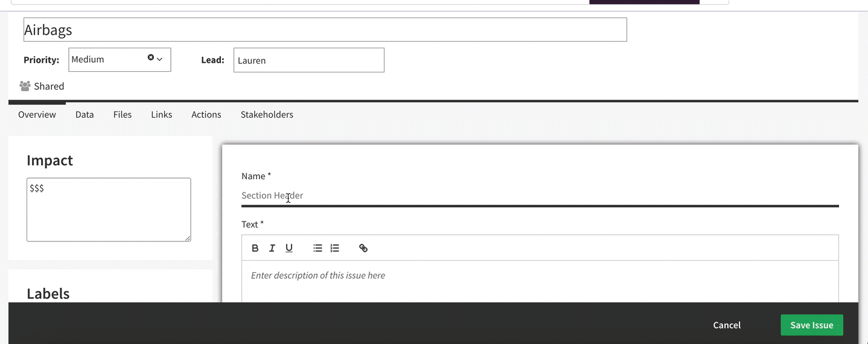The image size is (868, 344).
Task: Edit the Lead field containing Lauren
Action: (309, 60)
